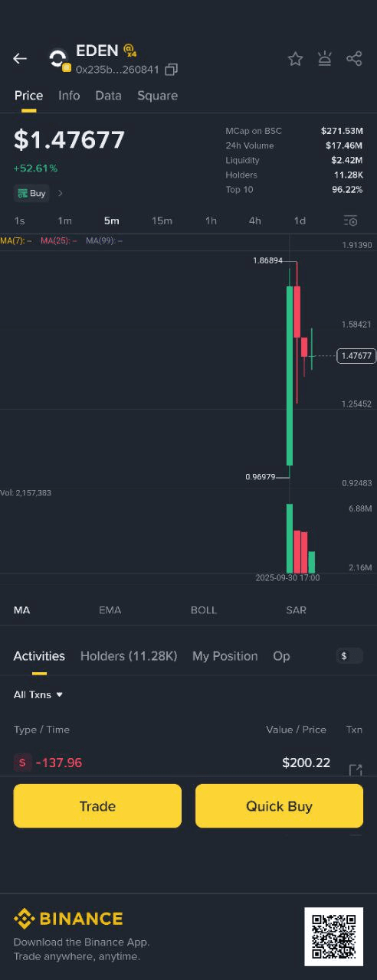Viewport: 377px width, 980px height.
Task: Expand the Buy chevron arrow
Action: [x=61, y=194]
